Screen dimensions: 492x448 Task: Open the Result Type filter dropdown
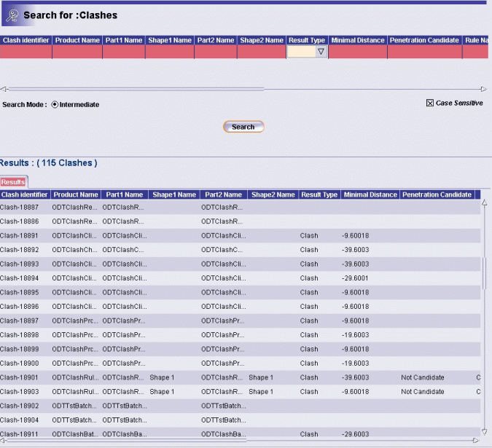pyautogui.click(x=320, y=52)
